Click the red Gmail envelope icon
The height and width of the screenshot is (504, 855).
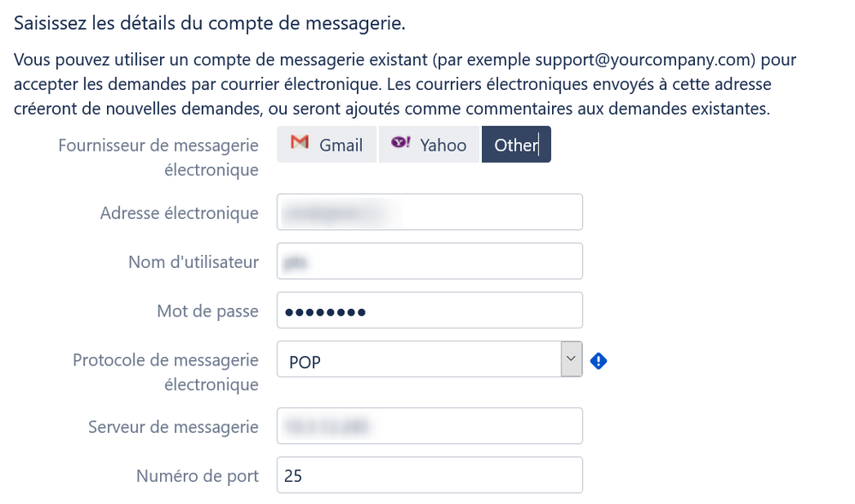tap(300, 142)
